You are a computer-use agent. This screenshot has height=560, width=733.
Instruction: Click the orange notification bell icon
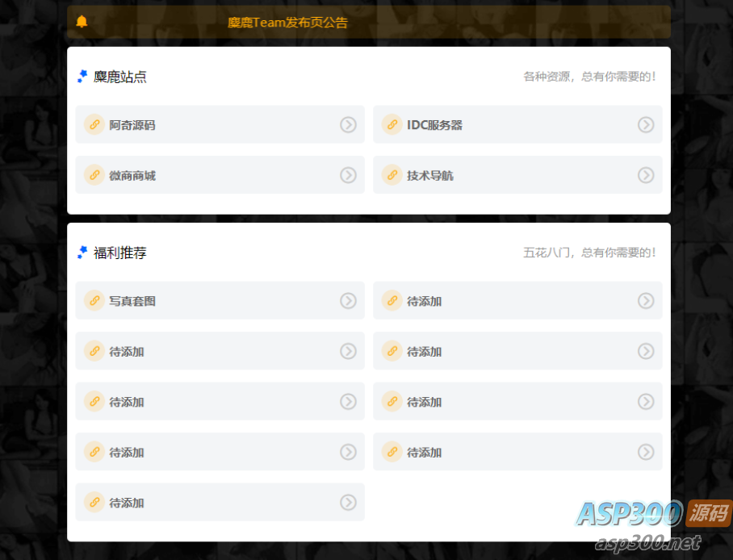[82, 22]
